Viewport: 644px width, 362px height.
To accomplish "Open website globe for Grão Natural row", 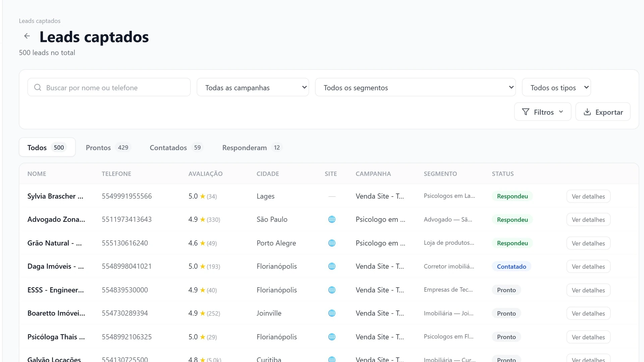I will [332, 243].
